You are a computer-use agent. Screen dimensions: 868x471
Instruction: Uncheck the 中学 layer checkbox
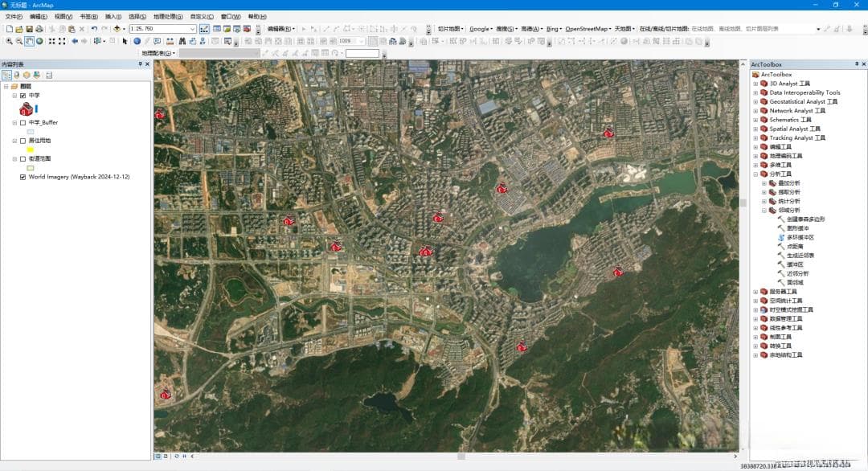pos(23,96)
